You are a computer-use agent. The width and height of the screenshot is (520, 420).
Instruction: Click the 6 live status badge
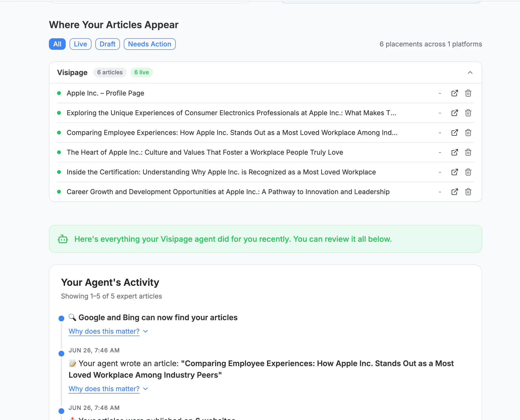point(142,72)
